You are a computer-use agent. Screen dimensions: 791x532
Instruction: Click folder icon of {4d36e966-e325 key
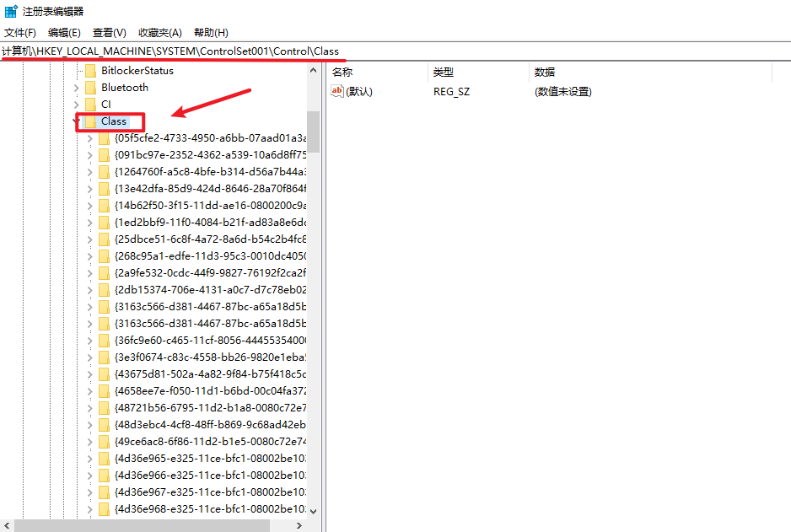coord(104,475)
